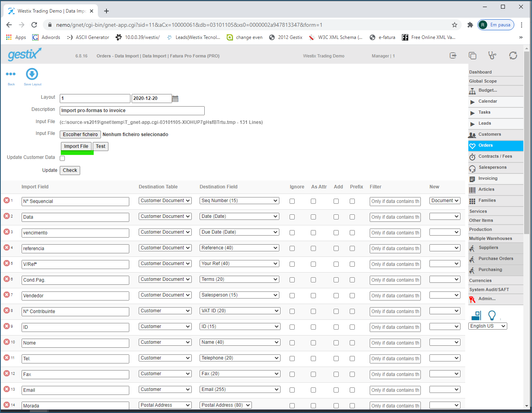Click Escolher ficheiro file chooser button
The image size is (532, 413).
80,135
